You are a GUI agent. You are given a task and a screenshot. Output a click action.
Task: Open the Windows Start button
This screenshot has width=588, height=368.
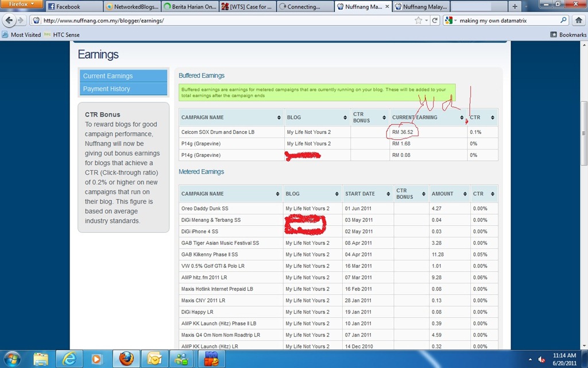(13, 359)
